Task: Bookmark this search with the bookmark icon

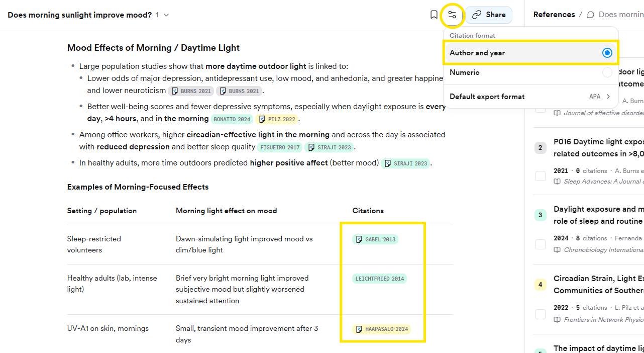Action: (434, 15)
